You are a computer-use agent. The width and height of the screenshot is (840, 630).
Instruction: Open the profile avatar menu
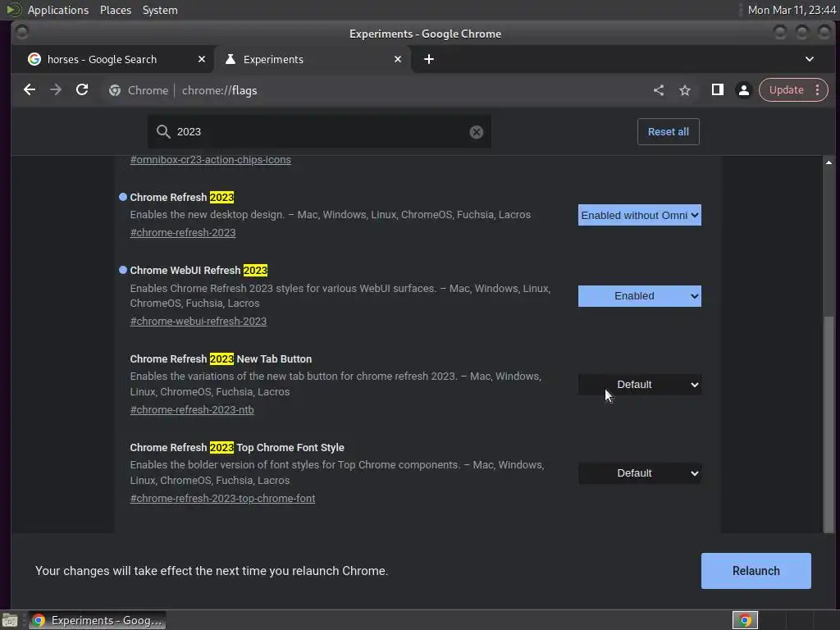(743, 90)
